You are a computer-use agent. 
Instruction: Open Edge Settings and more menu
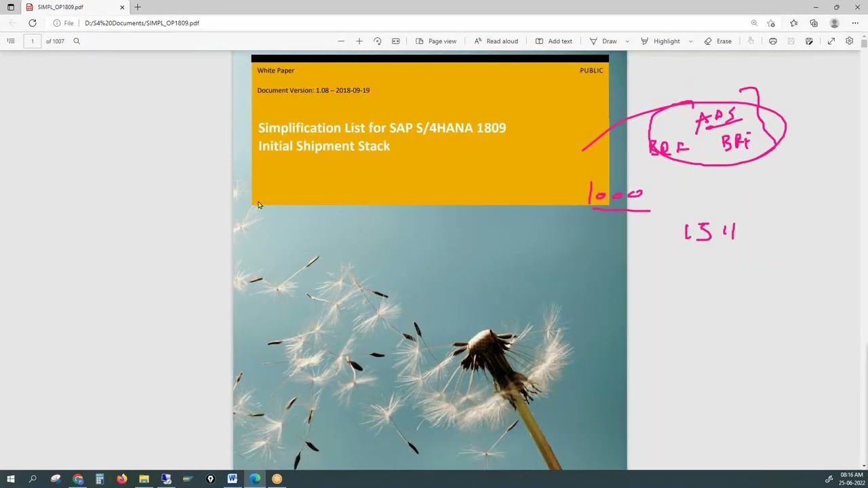tap(855, 23)
